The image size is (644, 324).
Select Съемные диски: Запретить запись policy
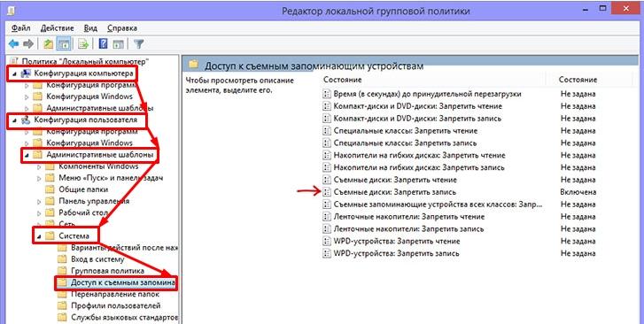click(x=395, y=192)
